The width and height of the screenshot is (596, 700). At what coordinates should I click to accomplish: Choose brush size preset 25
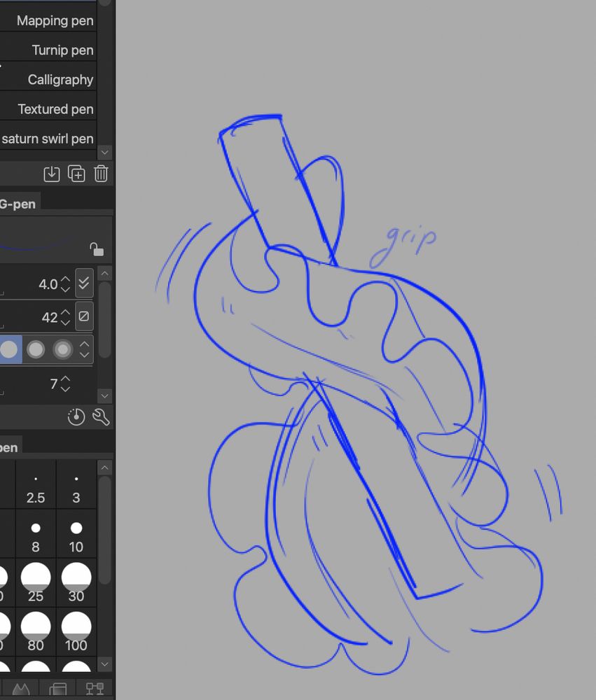pyautogui.click(x=36, y=583)
